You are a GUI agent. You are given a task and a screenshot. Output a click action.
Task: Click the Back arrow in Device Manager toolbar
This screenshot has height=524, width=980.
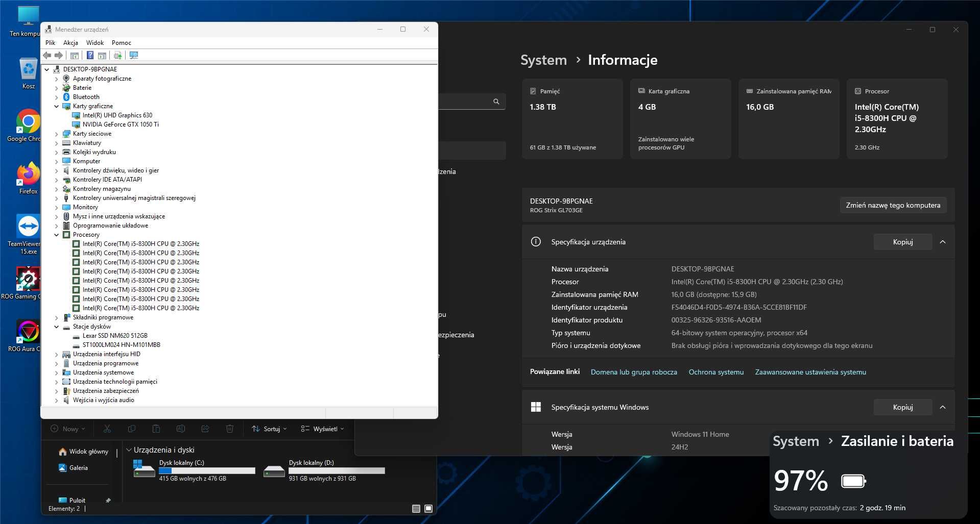[47, 55]
